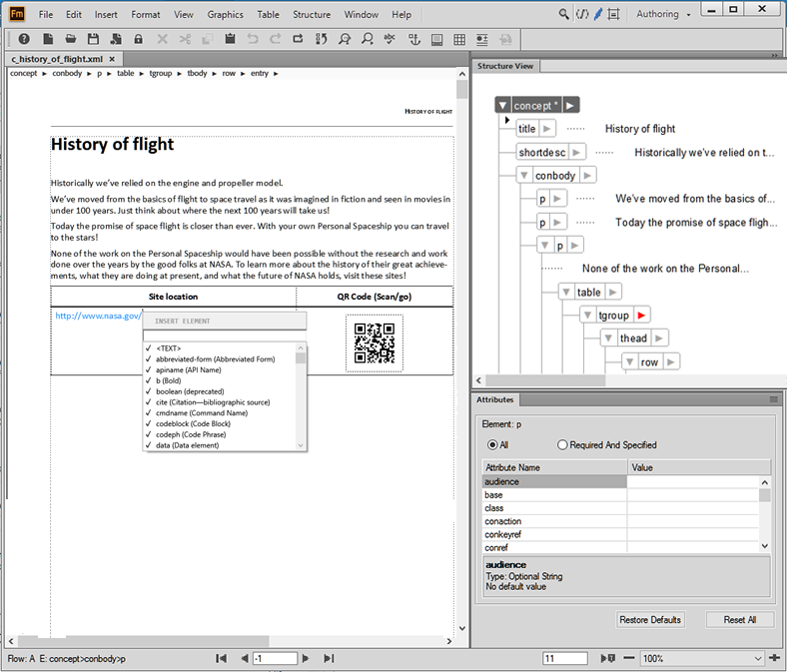The image size is (787, 672).
Task: Switch to XML code view icon
Action: point(582,14)
